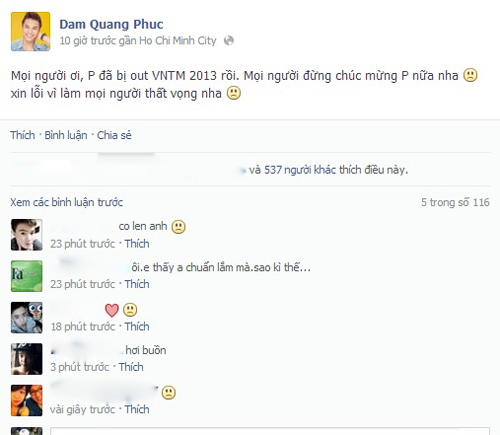500x435 pixels.
Task: Click the 5 trong số 116 comment count
Action: (x=455, y=202)
